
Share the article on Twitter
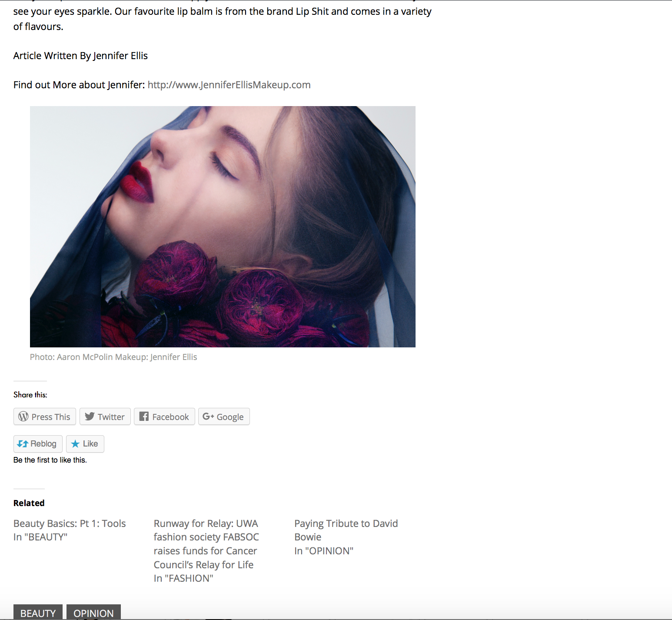pyautogui.click(x=105, y=417)
